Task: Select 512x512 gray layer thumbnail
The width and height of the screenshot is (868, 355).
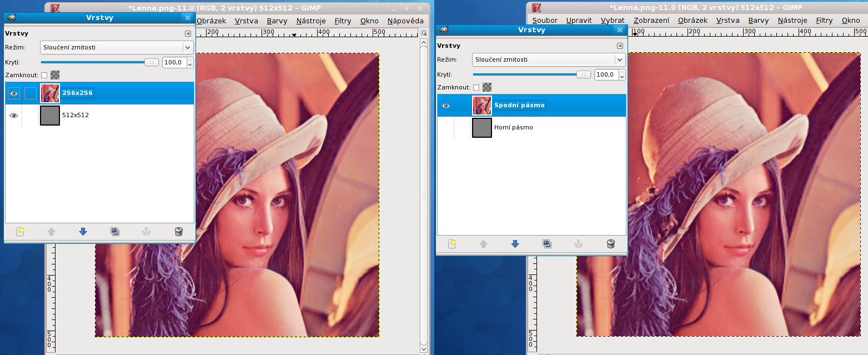Action: 50,116
